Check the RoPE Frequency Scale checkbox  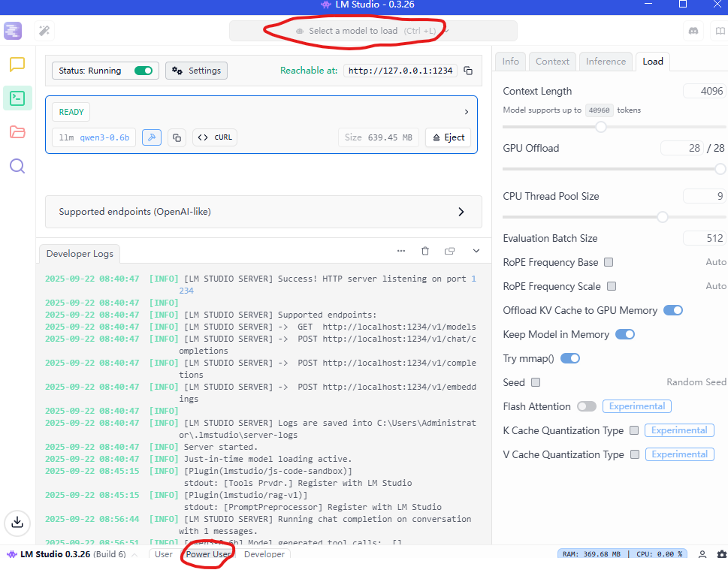(x=612, y=286)
